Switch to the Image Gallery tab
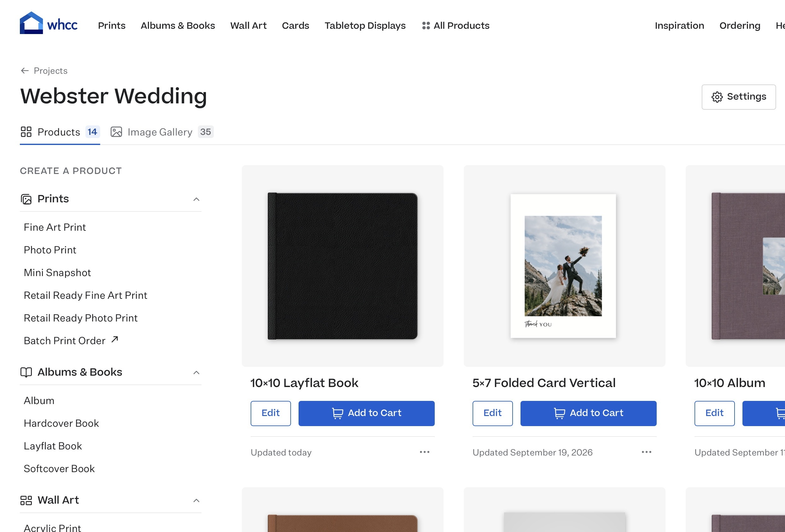 162,132
